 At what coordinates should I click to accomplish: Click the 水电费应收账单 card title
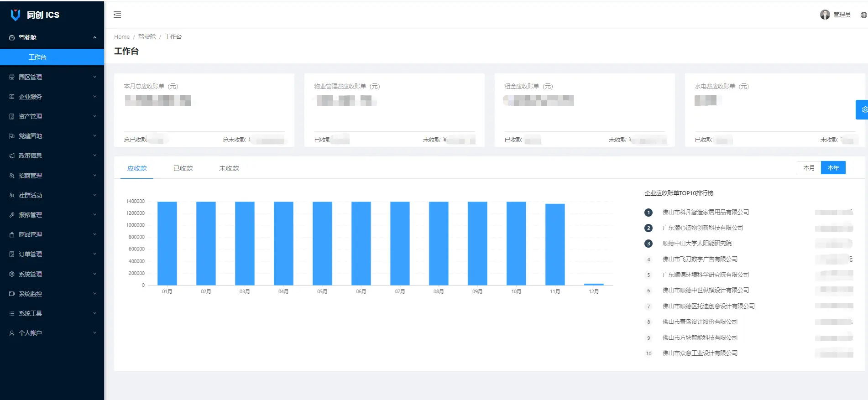(722, 86)
